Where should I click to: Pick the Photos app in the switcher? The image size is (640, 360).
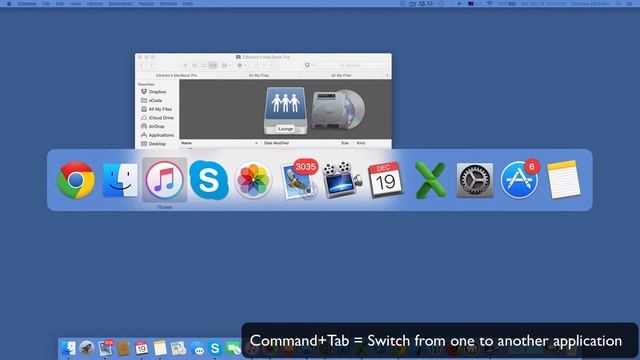[253, 180]
